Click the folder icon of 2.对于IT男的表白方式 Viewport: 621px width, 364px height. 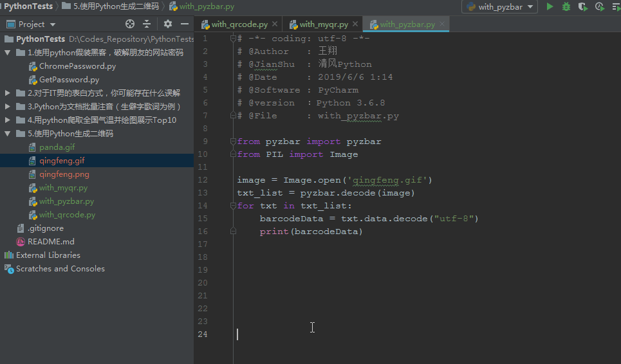tap(21, 93)
